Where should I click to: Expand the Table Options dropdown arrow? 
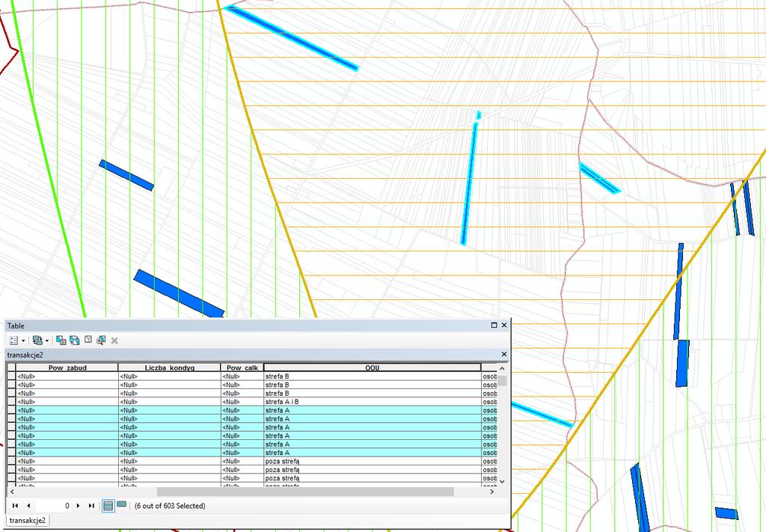point(23,341)
